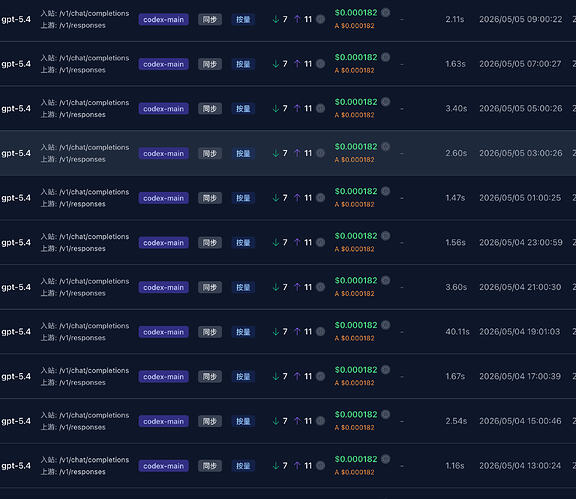Click timestamp 2026/05/05 03:00:26
Image resolution: width=576 pixels, height=499 pixels.
point(521,153)
